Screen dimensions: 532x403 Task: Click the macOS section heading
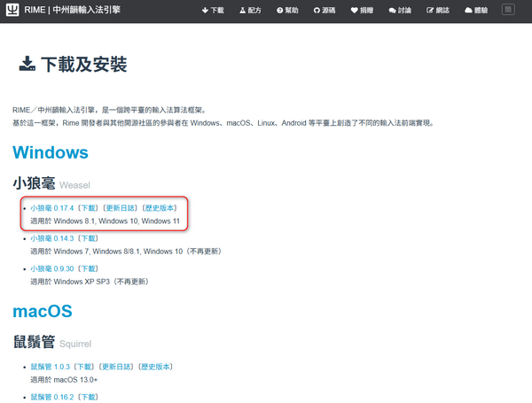[43, 311]
